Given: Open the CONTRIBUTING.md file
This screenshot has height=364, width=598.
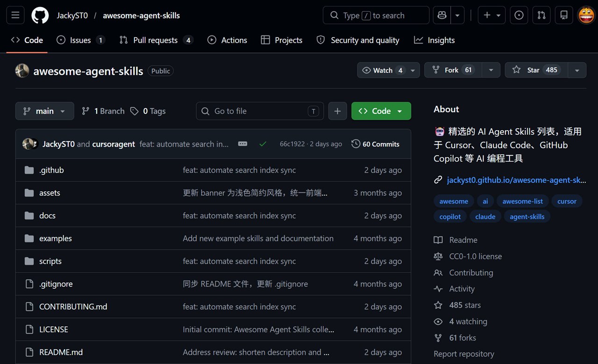Looking at the screenshot, I should [73, 307].
